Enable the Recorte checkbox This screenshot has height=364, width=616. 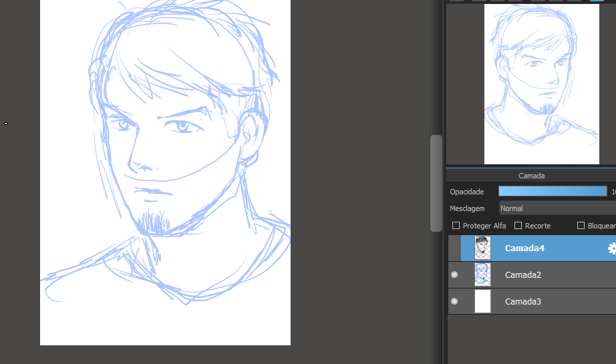[x=518, y=225]
